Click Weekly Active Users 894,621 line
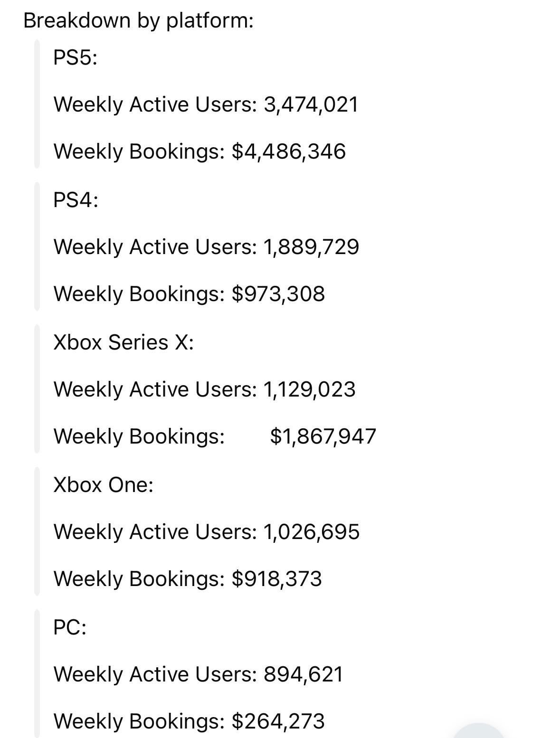Image resolution: width=560 pixels, height=738 pixels. [198, 674]
